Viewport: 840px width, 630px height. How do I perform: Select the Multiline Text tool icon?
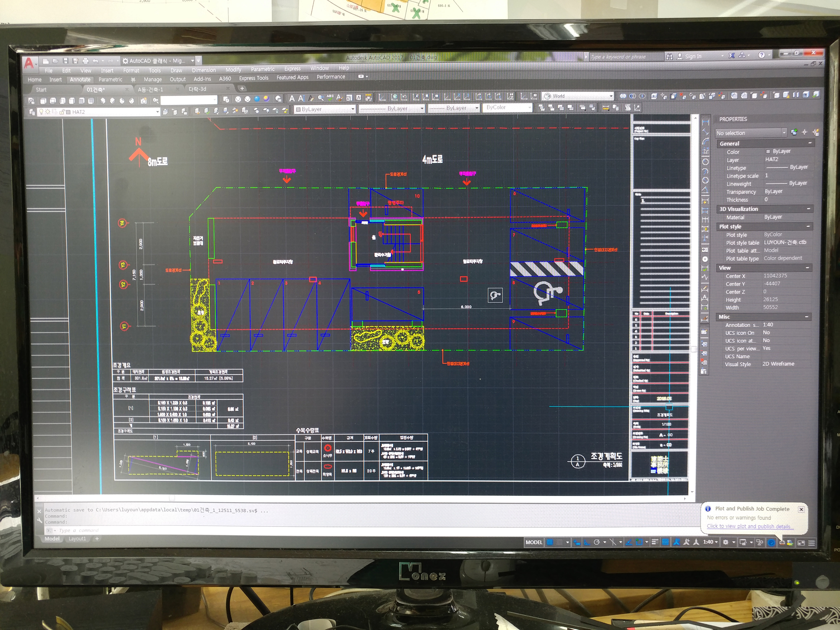(x=292, y=98)
